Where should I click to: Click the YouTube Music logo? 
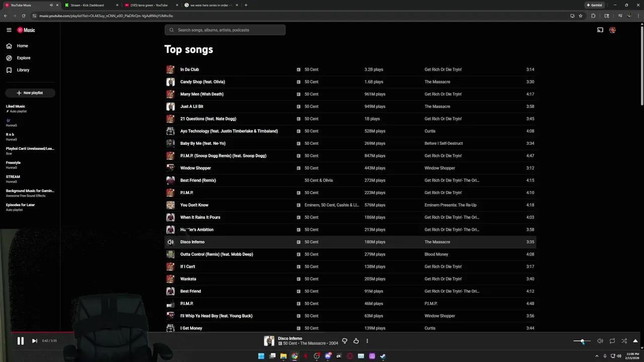point(26,30)
